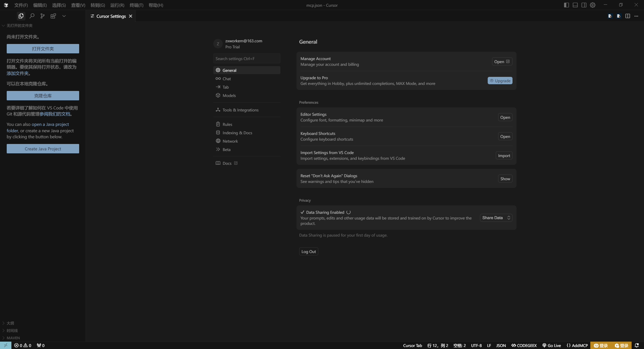Collapse the 无打开的文件夹 section

point(43,26)
